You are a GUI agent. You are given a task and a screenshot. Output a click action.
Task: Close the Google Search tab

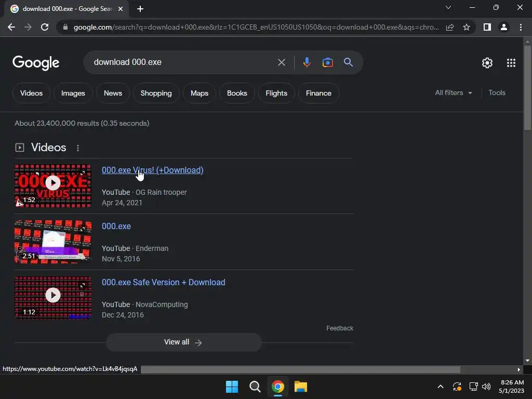pyautogui.click(x=121, y=9)
